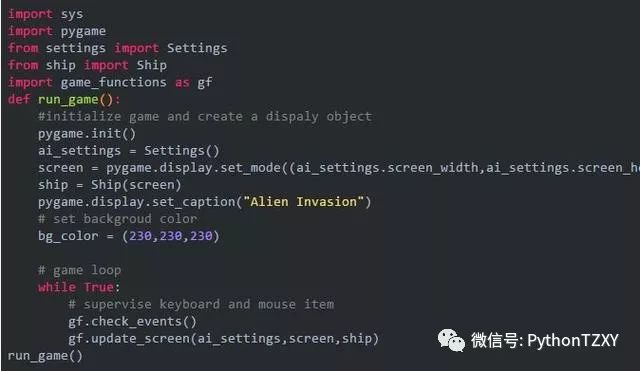Click the WeChat logo icon in watermark
The width and height of the screenshot is (640, 371).
click(451, 340)
